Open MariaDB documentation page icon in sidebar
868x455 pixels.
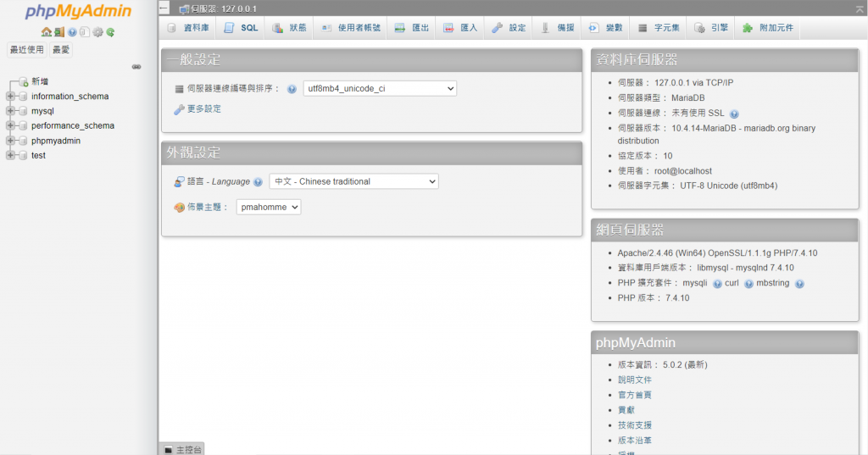[x=84, y=32]
